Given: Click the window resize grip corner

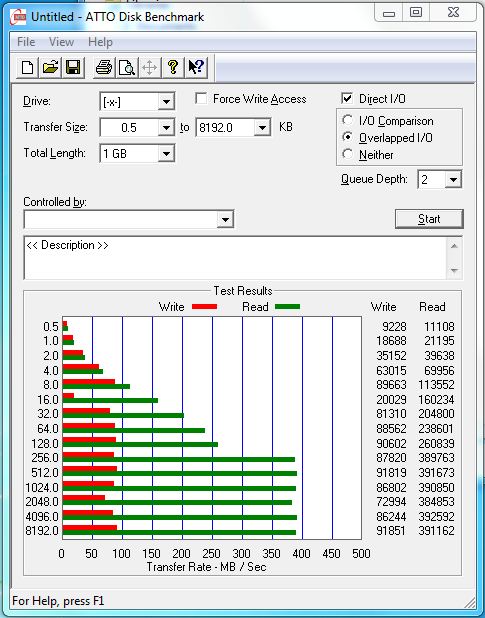Looking at the screenshot, I should click(470, 601).
